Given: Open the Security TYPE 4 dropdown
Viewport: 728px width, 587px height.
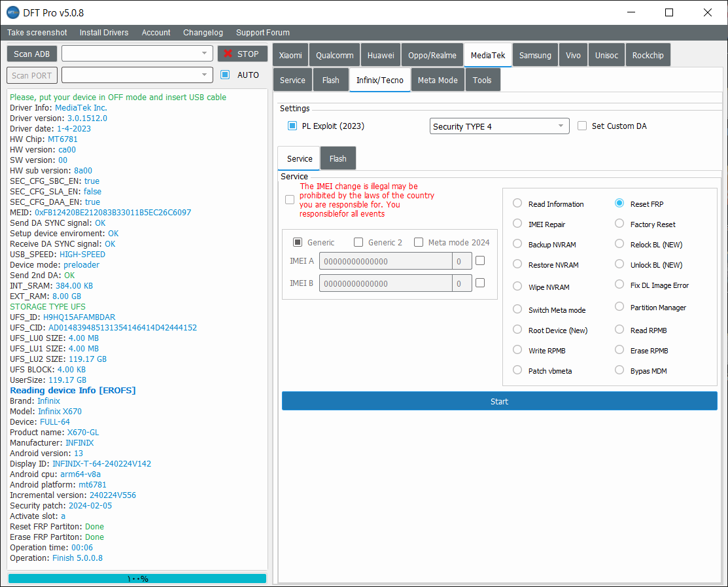Looking at the screenshot, I should [500, 126].
